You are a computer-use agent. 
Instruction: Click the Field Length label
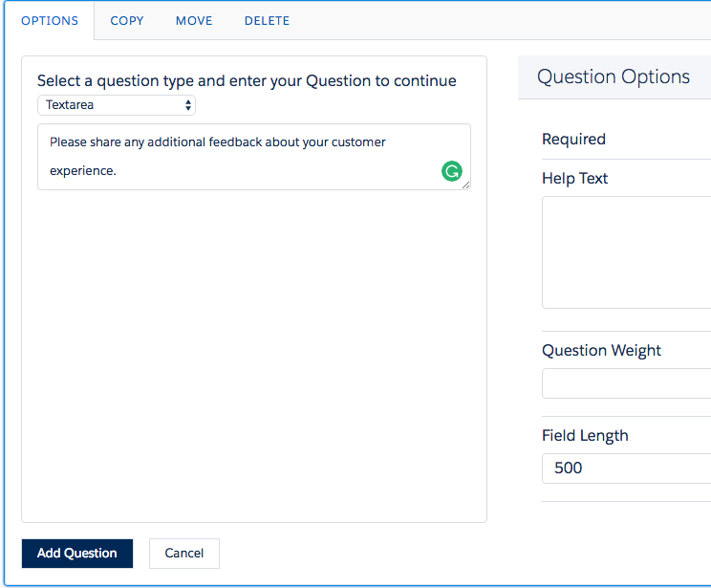click(585, 436)
